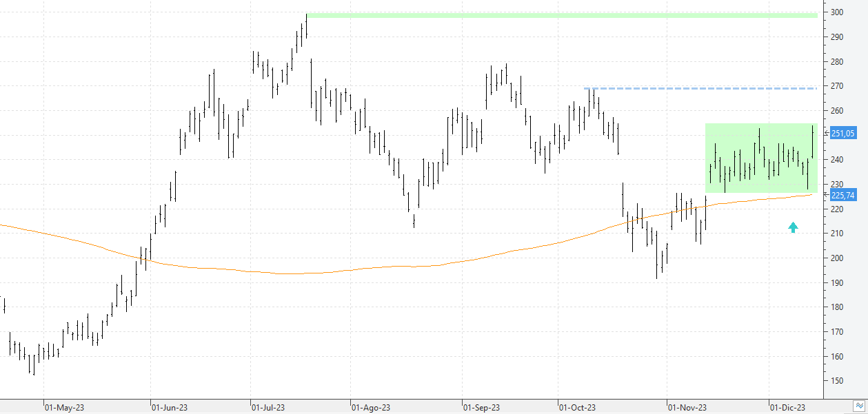
Task: Click the 220 price axis label
Action: coord(837,209)
